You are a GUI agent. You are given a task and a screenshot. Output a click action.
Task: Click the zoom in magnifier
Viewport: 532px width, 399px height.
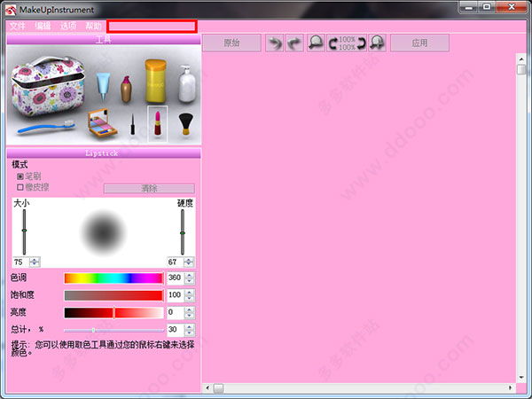point(378,43)
